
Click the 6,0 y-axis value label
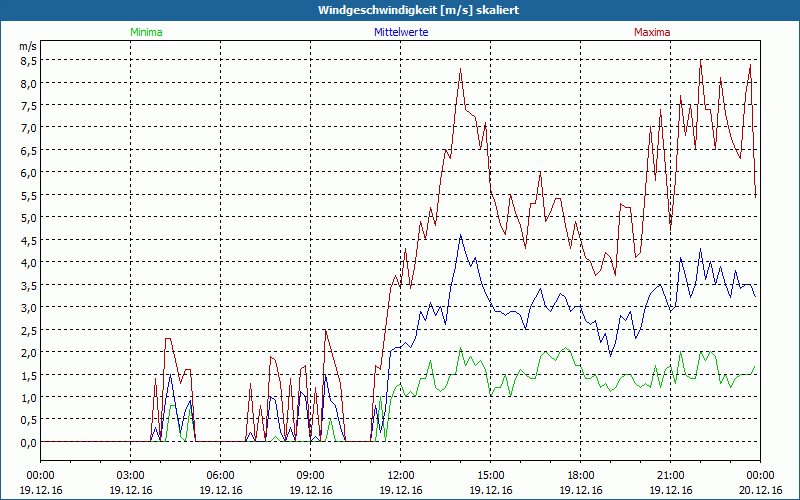(29, 172)
